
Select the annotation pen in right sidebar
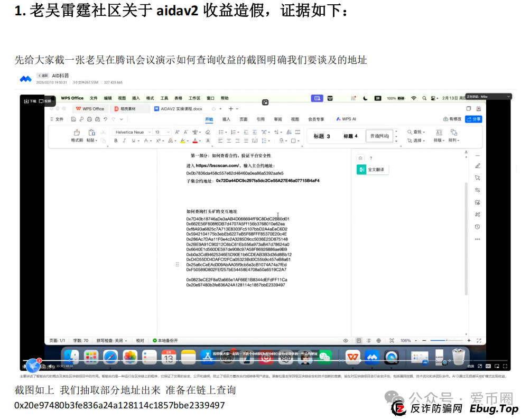(x=477, y=166)
